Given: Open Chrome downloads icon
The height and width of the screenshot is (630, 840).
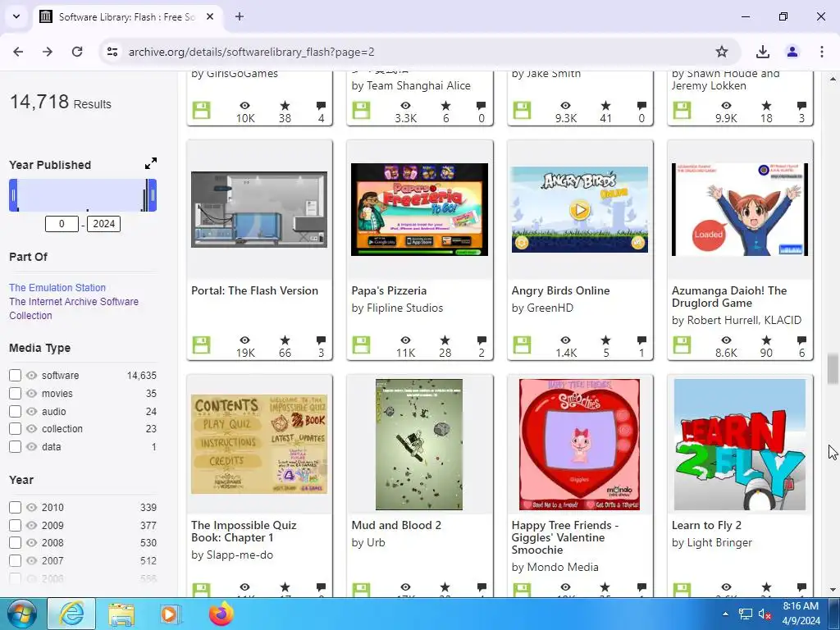Looking at the screenshot, I should click(x=763, y=52).
